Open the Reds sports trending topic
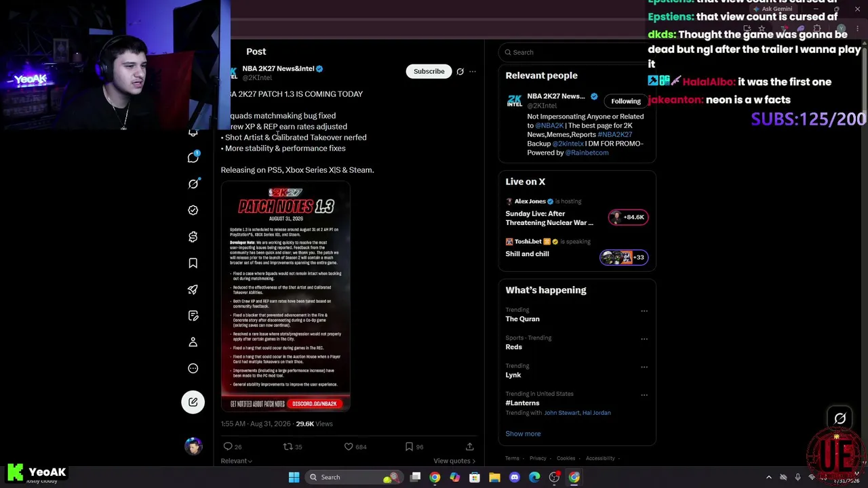 click(513, 347)
